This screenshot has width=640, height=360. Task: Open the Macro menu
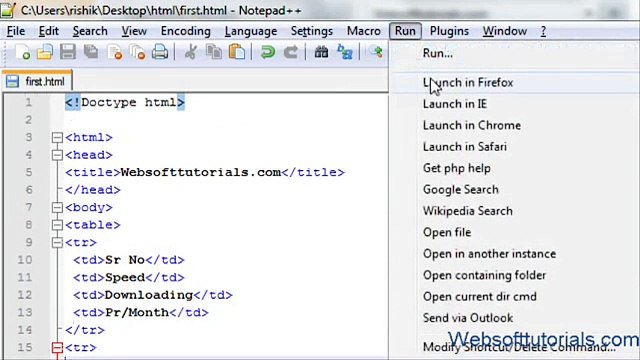(x=364, y=31)
